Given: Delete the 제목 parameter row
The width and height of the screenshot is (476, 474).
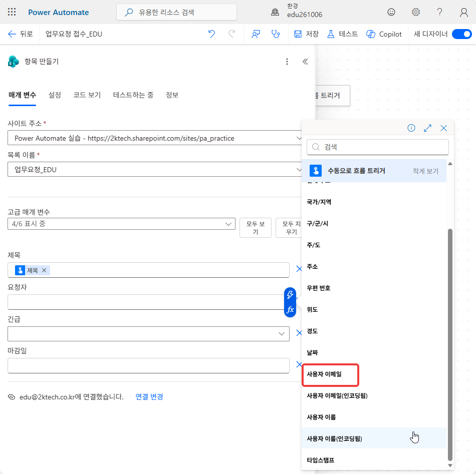Looking at the screenshot, I should tap(299, 269).
